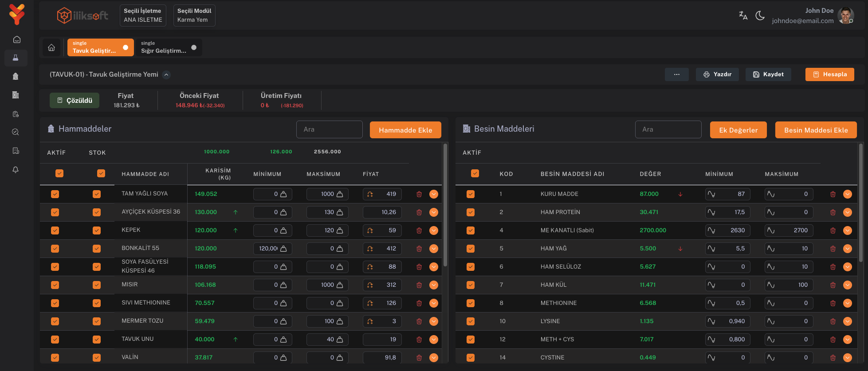Open the flask formulation icon in sidebar
The image size is (868, 371).
click(x=16, y=58)
